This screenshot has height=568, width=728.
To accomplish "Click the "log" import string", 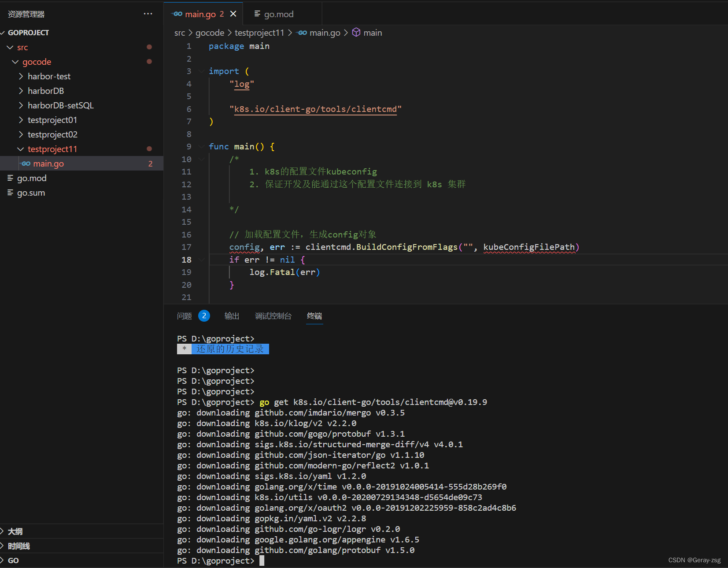I will tap(242, 84).
